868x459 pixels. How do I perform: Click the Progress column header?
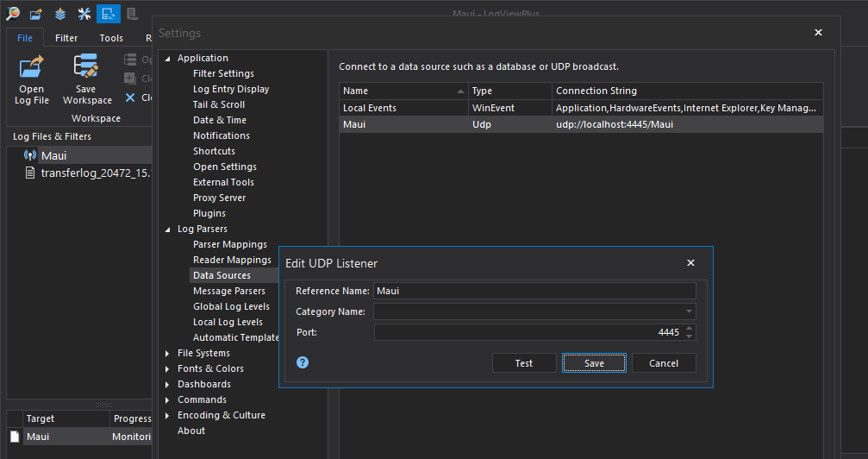tap(132, 418)
